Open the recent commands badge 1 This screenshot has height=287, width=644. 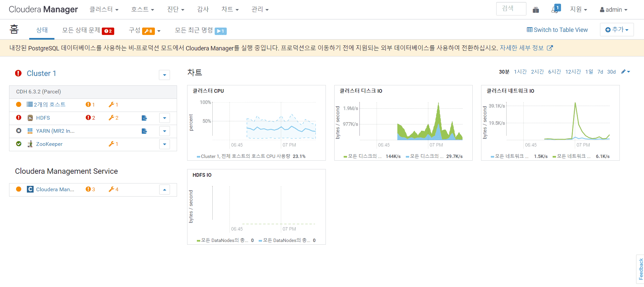(221, 31)
